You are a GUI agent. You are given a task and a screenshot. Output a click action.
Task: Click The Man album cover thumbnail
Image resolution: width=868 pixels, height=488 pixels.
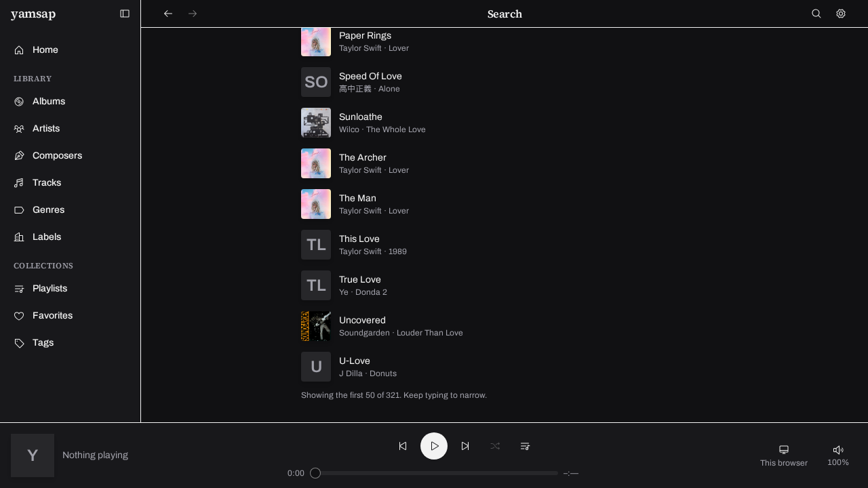pyautogui.click(x=316, y=204)
